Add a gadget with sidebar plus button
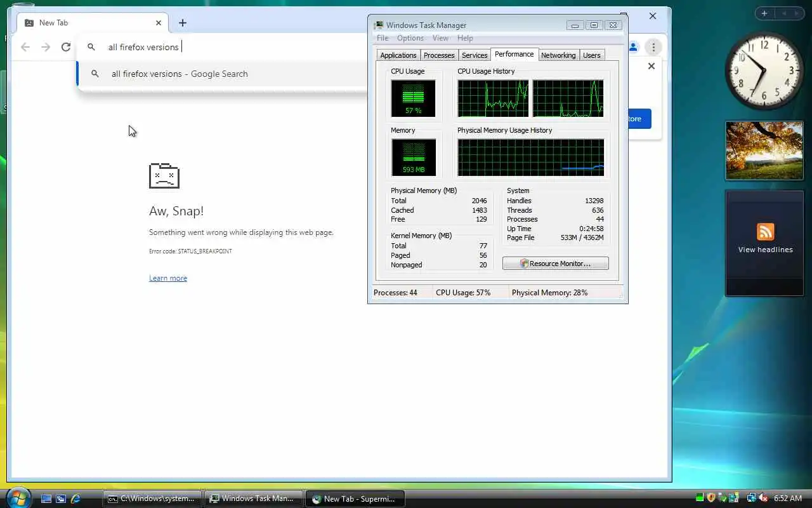Screen dimensions: 812x508 click(x=764, y=13)
